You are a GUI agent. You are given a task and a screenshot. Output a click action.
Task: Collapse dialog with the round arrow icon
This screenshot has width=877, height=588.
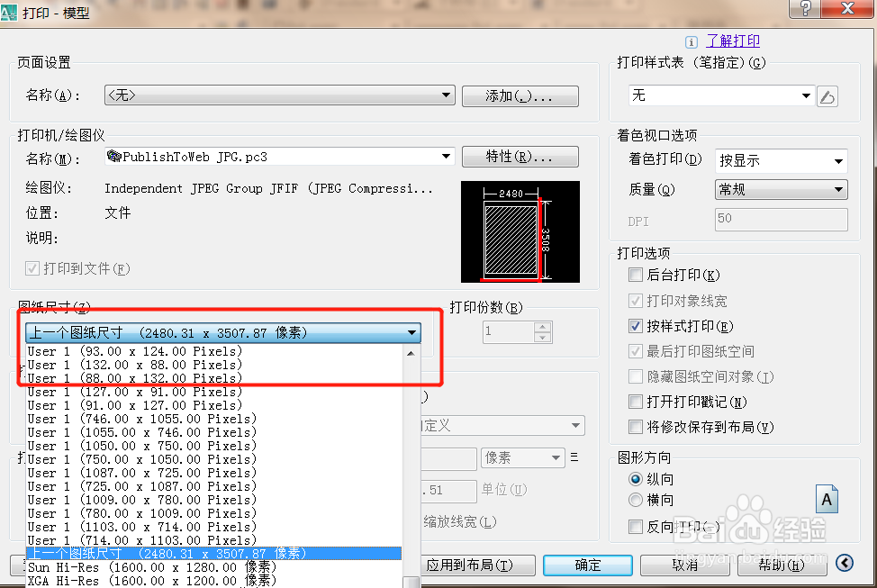[x=845, y=562]
